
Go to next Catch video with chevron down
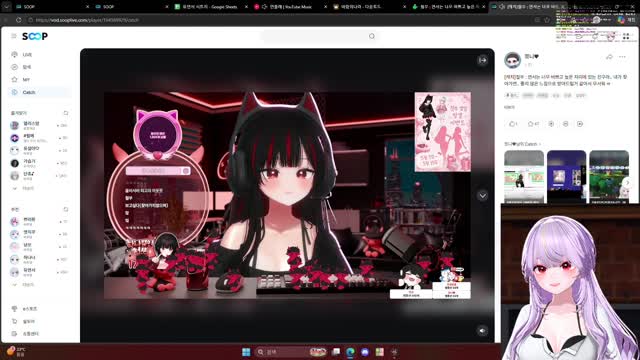pos(482,196)
